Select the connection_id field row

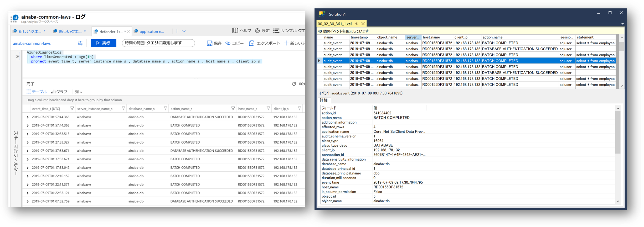(x=374, y=155)
